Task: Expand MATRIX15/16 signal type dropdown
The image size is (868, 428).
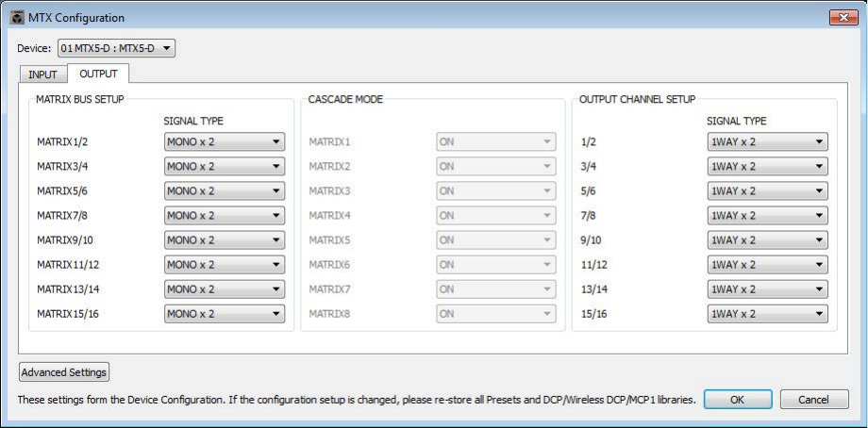Action: (225, 314)
